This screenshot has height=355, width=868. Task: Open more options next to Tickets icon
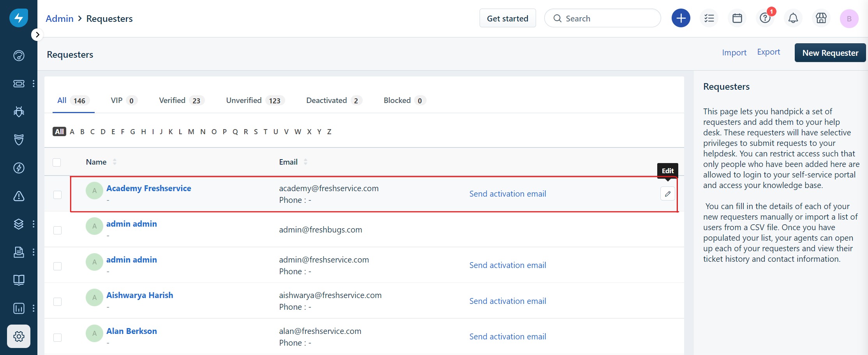(34, 83)
